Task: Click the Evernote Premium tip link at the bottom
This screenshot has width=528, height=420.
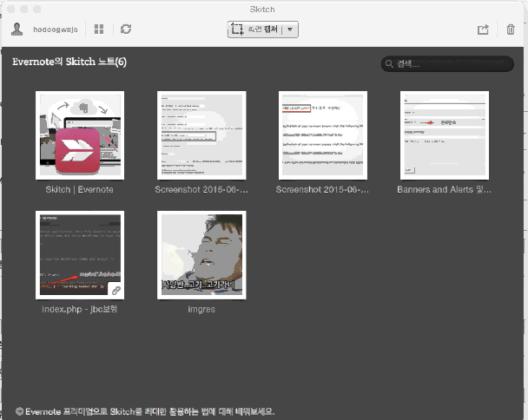Action: (150, 411)
